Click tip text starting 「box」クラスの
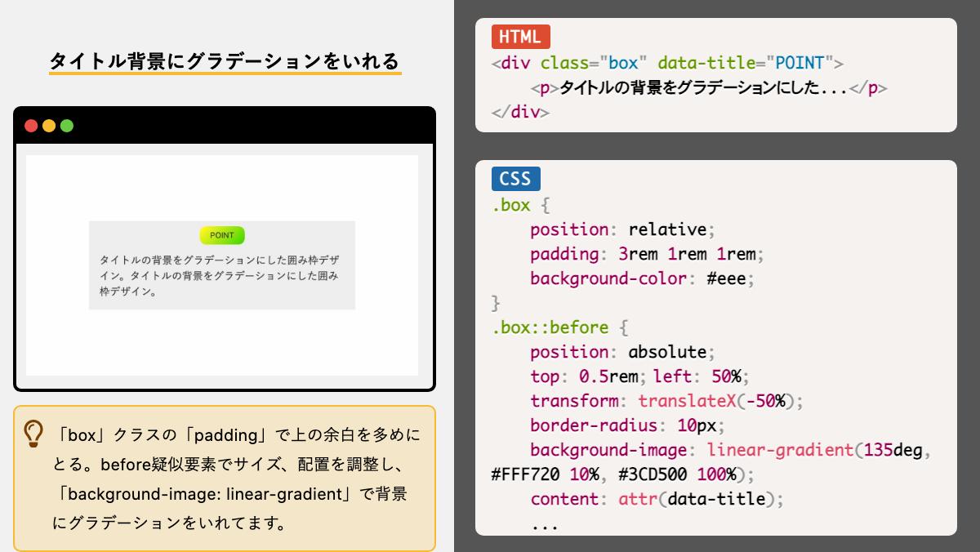This screenshot has width=980, height=552. pyautogui.click(x=237, y=435)
